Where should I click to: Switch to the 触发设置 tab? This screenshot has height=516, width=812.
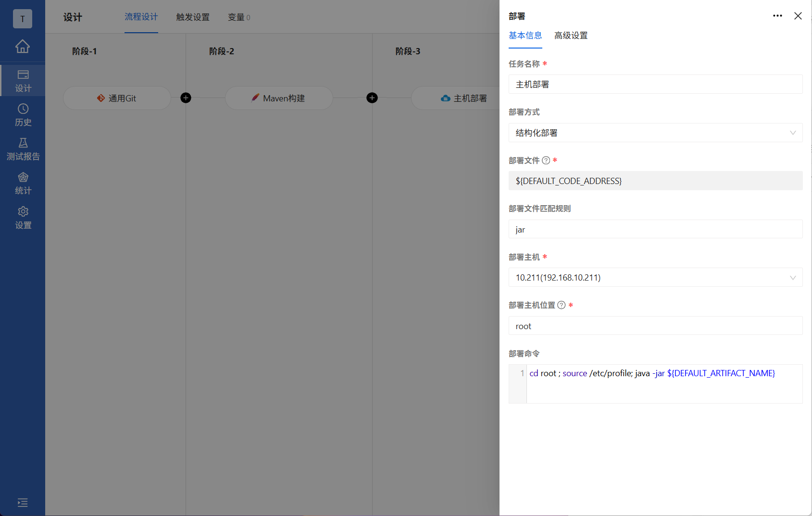(192, 17)
